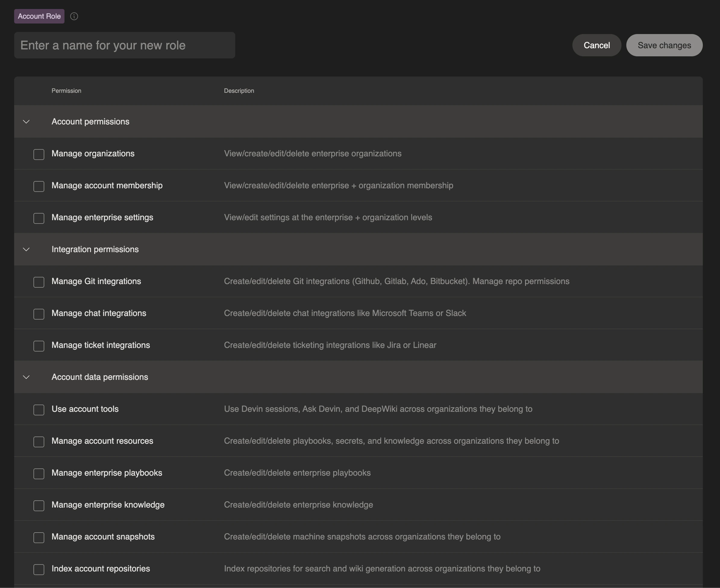Screen dimensions: 720x588
Task: Select Manage ticket integrations checkbox
Action: coord(39,346)
